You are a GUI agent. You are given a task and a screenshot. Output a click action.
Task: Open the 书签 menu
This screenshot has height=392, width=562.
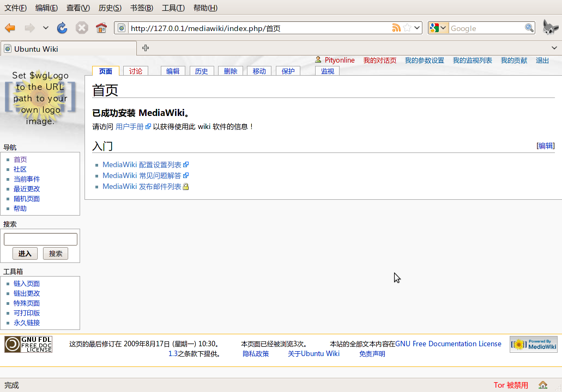pyautogui.click(x=142, y=8)
